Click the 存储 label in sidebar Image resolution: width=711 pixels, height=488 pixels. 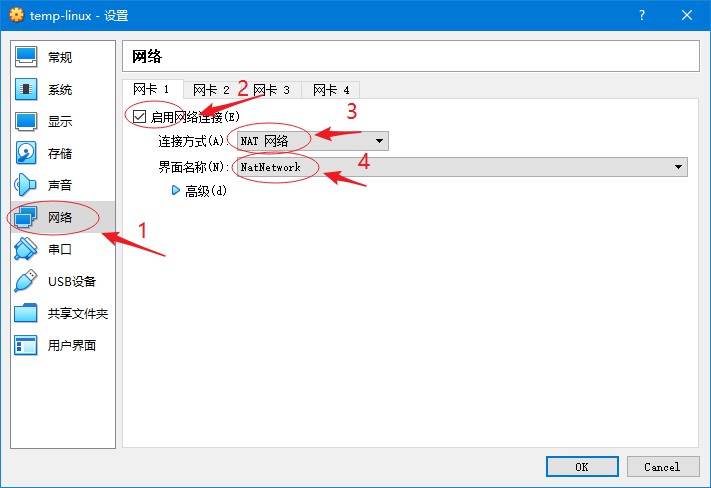click(60, 154)
